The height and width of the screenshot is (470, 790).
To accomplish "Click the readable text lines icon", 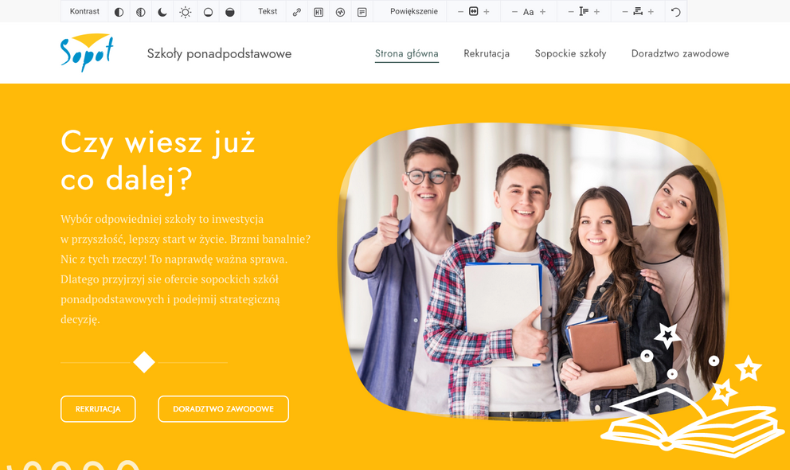I will pos(362,12).
